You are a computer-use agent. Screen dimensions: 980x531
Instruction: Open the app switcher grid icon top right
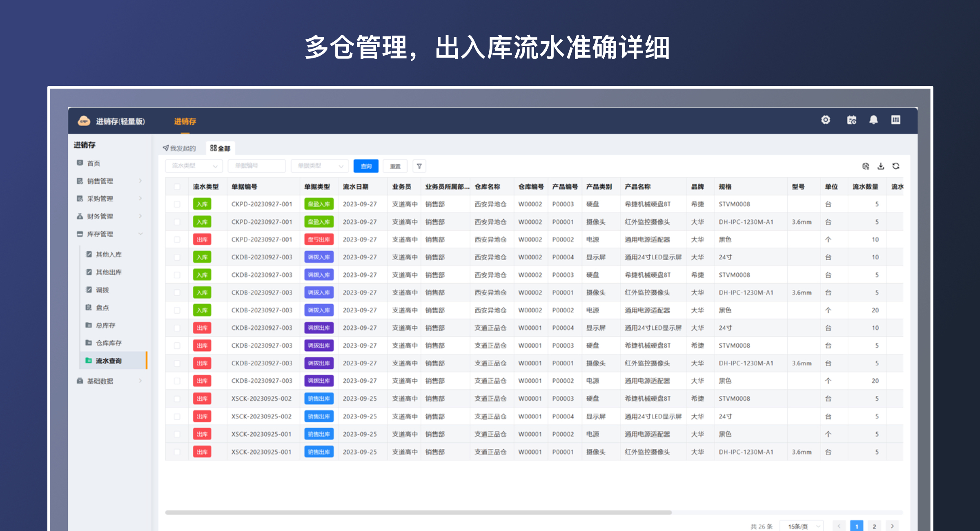(x=895, y=120)
